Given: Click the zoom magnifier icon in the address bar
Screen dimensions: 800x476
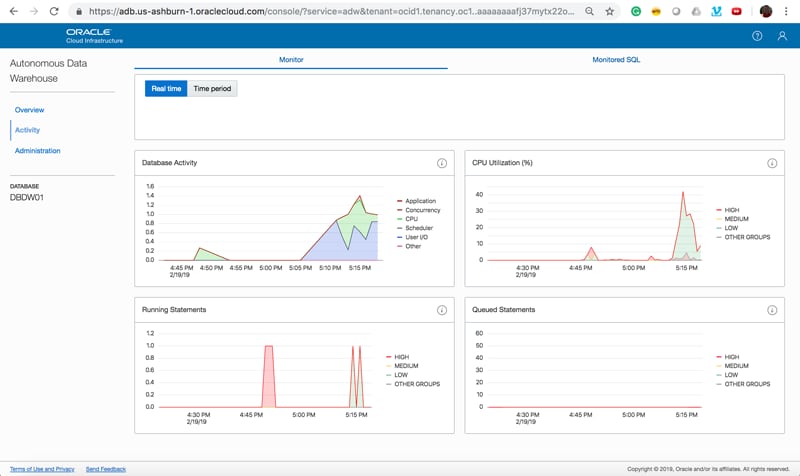Looking at the screenshot, I should pyautogui.click(x=589, y=11).
